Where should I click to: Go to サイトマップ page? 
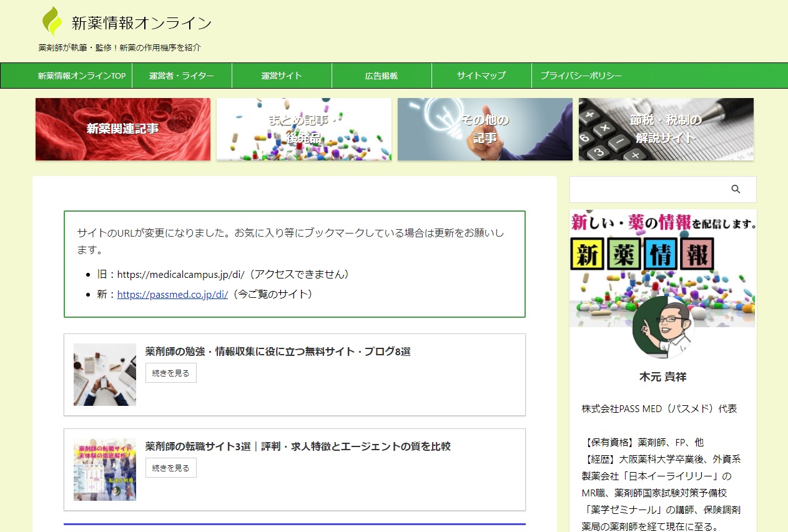click(x=481, y=76)
